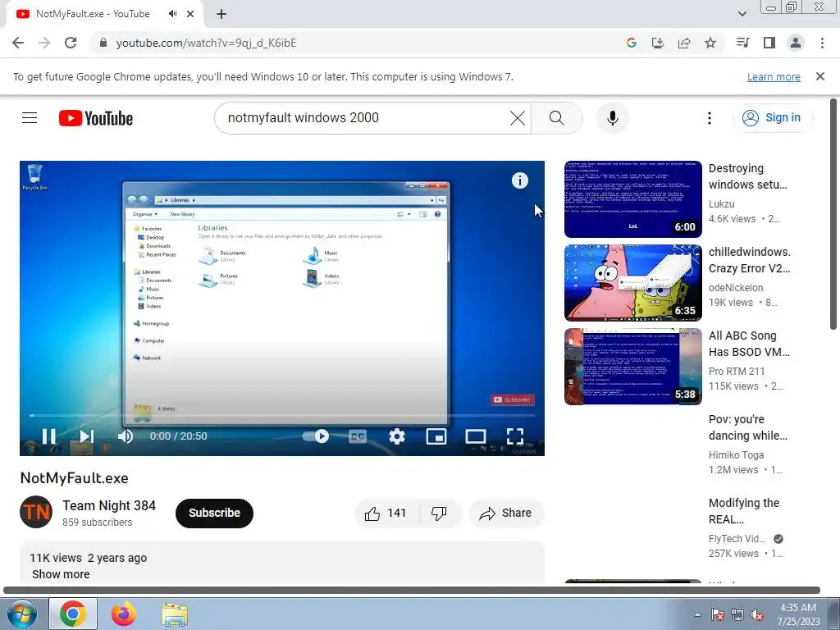The image size is (840, 630).
Task: Pause the video
Action: [x=48, y=436]
